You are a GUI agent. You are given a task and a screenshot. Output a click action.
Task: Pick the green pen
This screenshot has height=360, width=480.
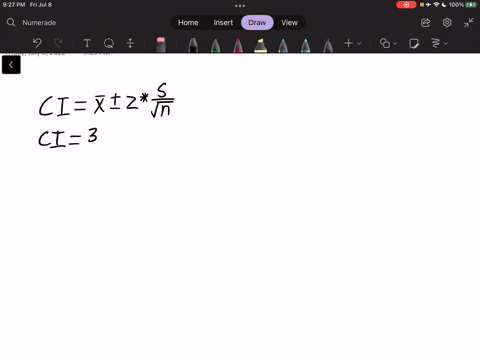coord(216,45)
